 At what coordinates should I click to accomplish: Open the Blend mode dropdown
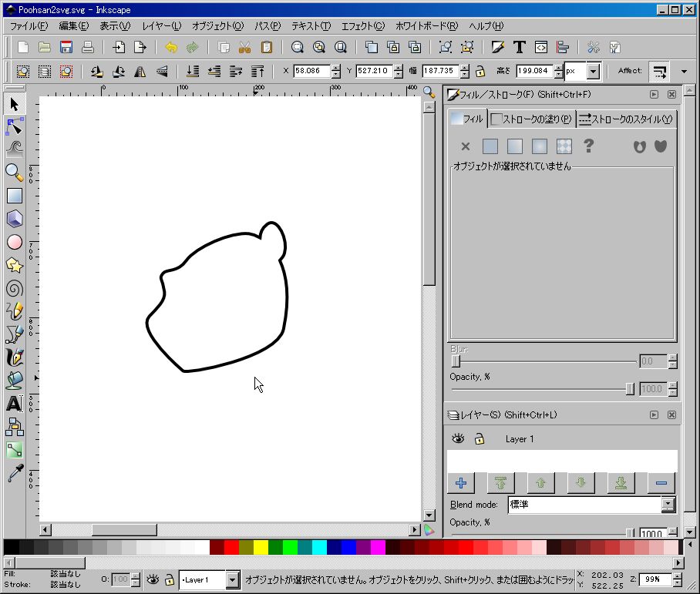(x=668, y=505)
